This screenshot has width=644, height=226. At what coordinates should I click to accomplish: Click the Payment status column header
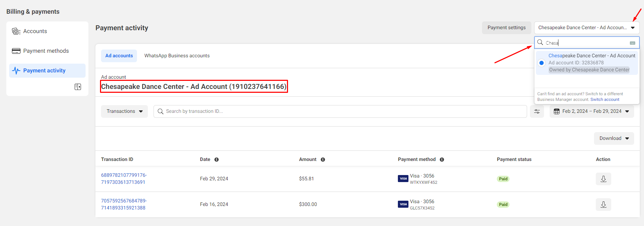point(514,160)
